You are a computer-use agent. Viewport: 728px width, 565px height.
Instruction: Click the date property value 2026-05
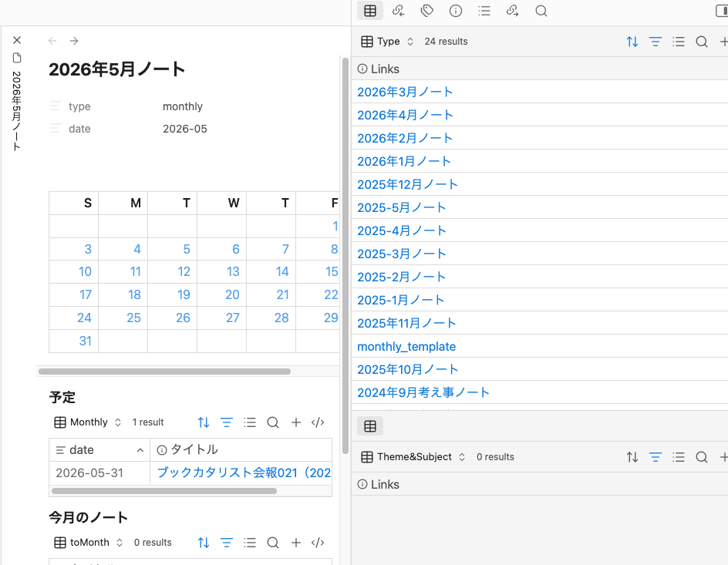[185, 129]
